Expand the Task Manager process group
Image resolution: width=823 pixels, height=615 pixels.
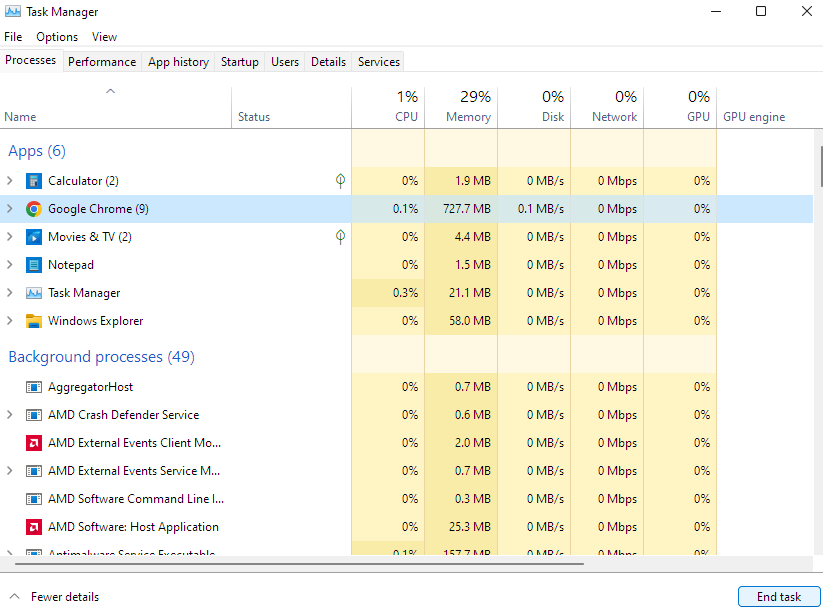9,292
